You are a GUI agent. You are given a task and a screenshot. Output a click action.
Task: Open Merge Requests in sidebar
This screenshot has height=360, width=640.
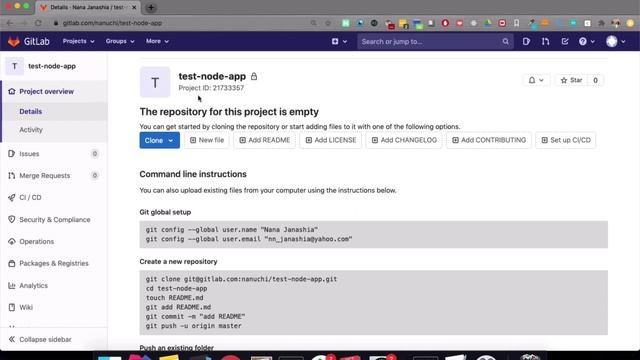[x=44, y=176]
